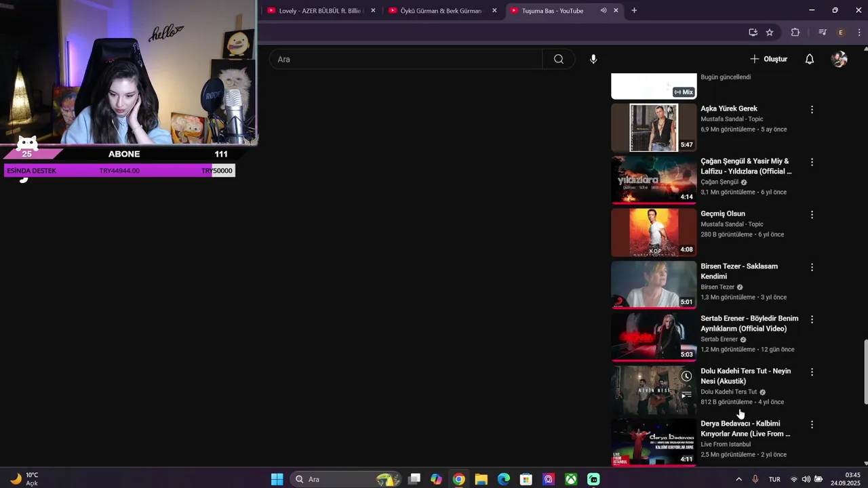Open a new browser tab
The image size is (868, 488).
coord(634,10)
